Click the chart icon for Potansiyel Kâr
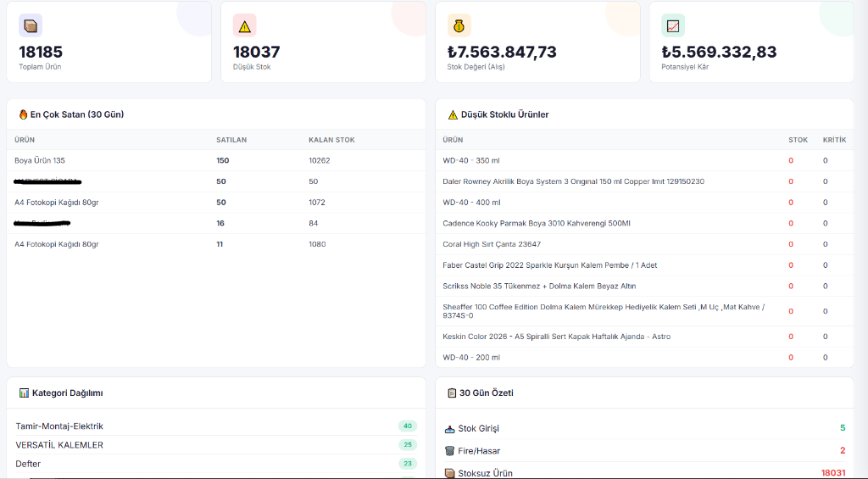 (673, 25)
